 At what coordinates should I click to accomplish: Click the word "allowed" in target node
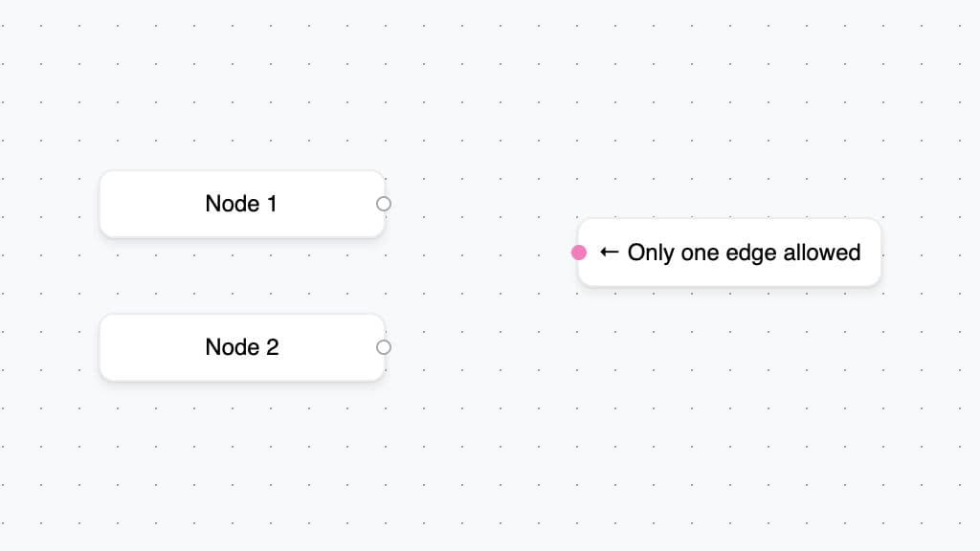pyautogui.click(x=822, y=253)
